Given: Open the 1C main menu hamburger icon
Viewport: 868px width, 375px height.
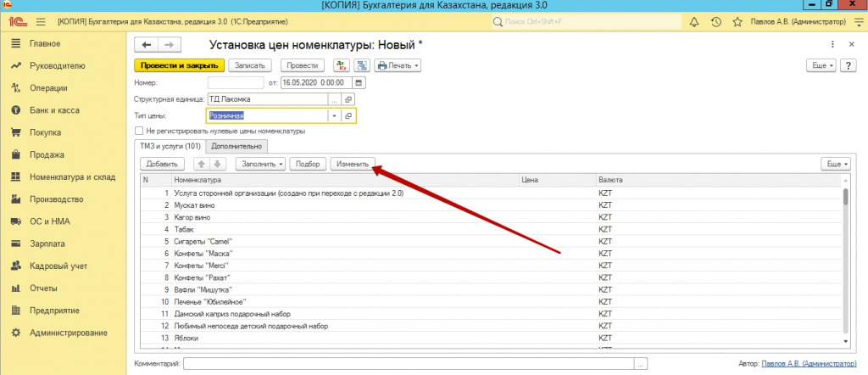Looking at the screenshot, I should (41, 22).
